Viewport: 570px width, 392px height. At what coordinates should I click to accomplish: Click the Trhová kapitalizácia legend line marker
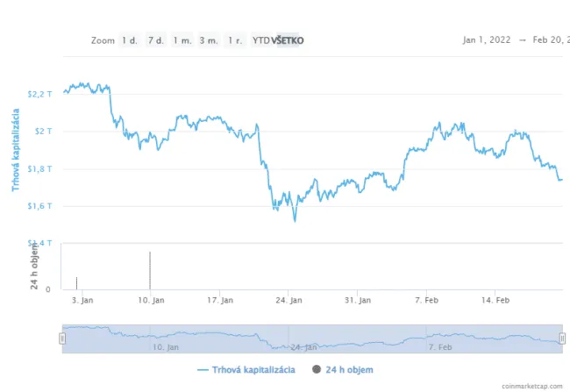[x=203, y=369]
